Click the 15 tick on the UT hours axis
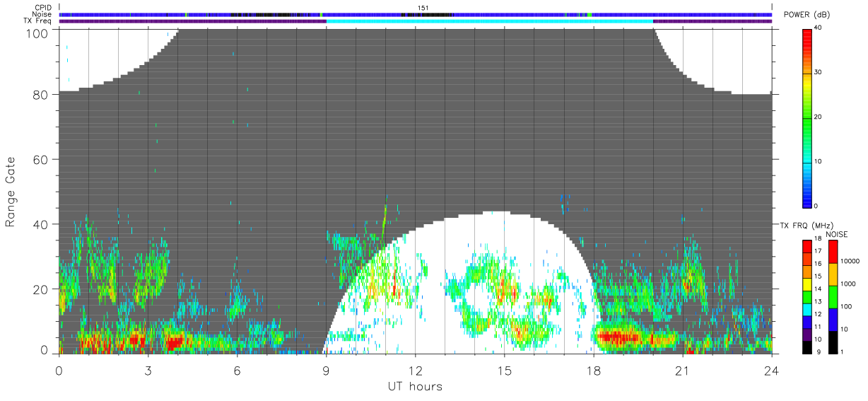Screen dimensions: 868x401 tap(504, 370)
